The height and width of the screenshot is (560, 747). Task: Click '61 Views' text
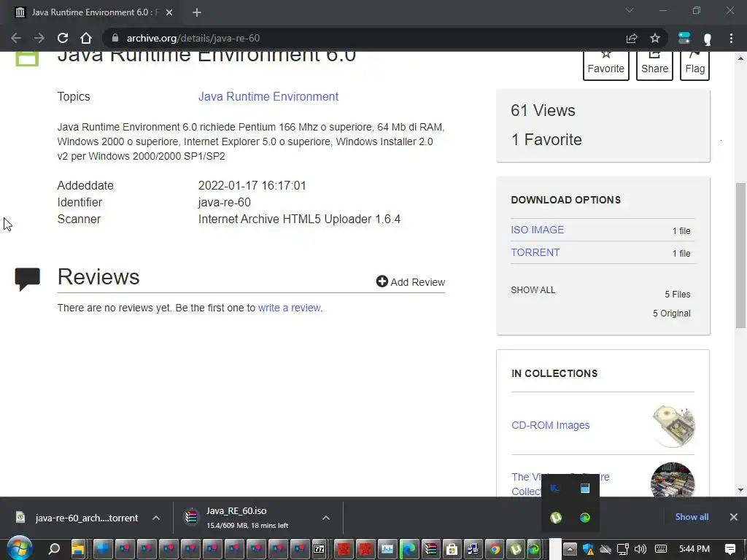543,111
